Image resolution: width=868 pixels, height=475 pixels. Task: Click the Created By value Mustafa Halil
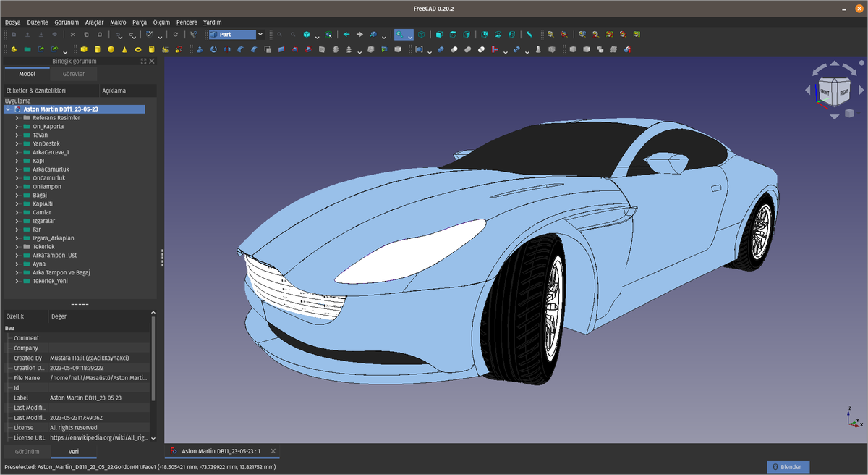89,358
